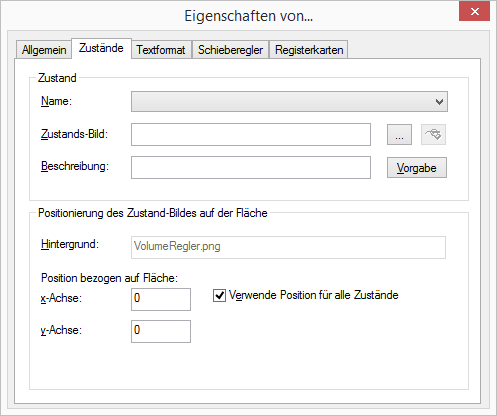The height and width of the screenshot is (416, 497).
Task: Click the Hintergrund field showing VolumeRegler.png
Action: click(288, 247)
